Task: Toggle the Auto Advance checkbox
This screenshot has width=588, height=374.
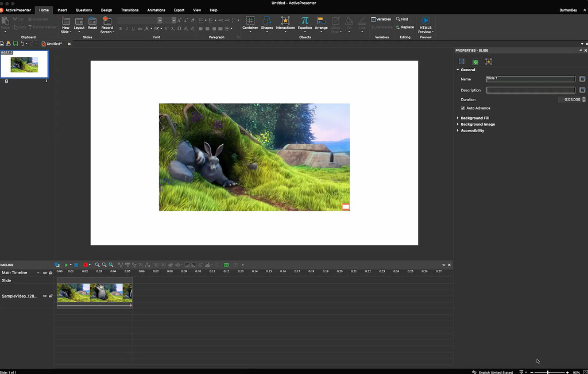Action: point(463,108)
